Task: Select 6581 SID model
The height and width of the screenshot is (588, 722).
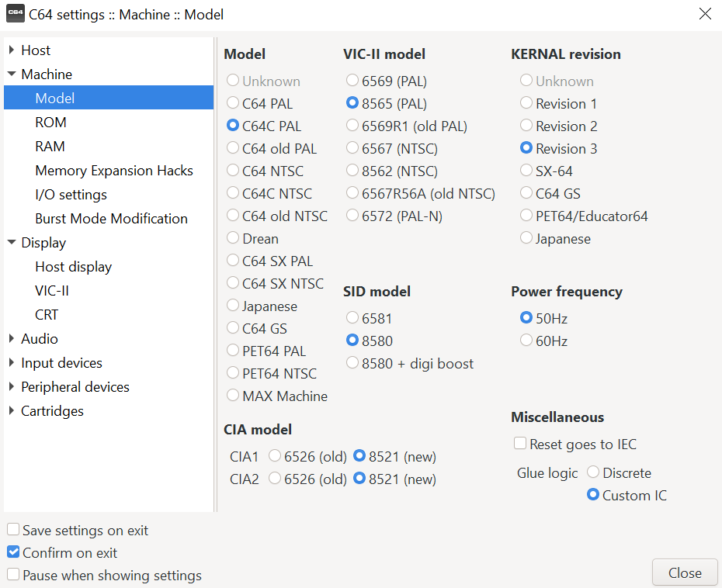Action: click(369, 318)
